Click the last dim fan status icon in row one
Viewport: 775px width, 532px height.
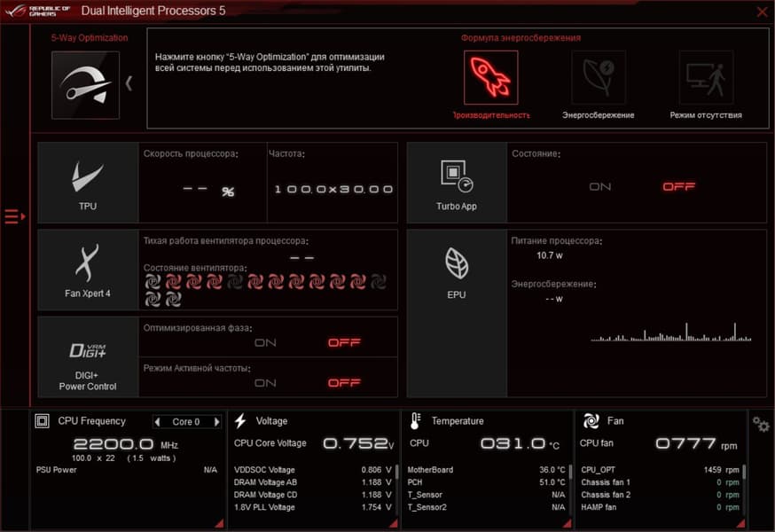378,282
